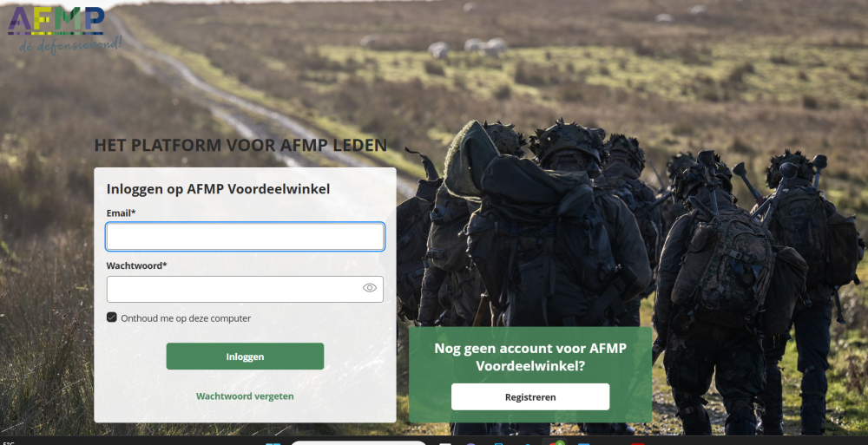Focus the Email input field
Viewport: 868px width, 445px height.
pyautogui.click(x=246, y=237)
